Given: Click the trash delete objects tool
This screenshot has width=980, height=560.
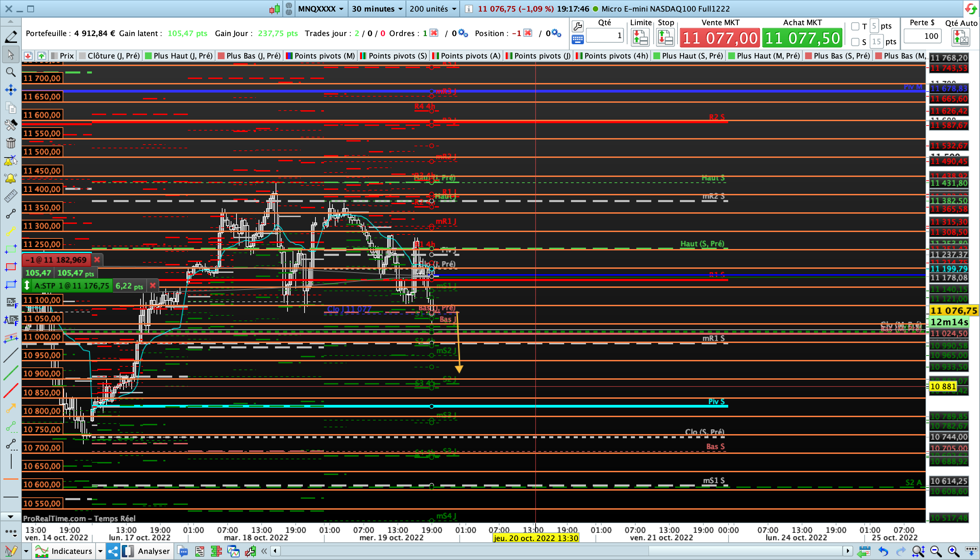Looking at the screenshot, I should click(11, 143).
